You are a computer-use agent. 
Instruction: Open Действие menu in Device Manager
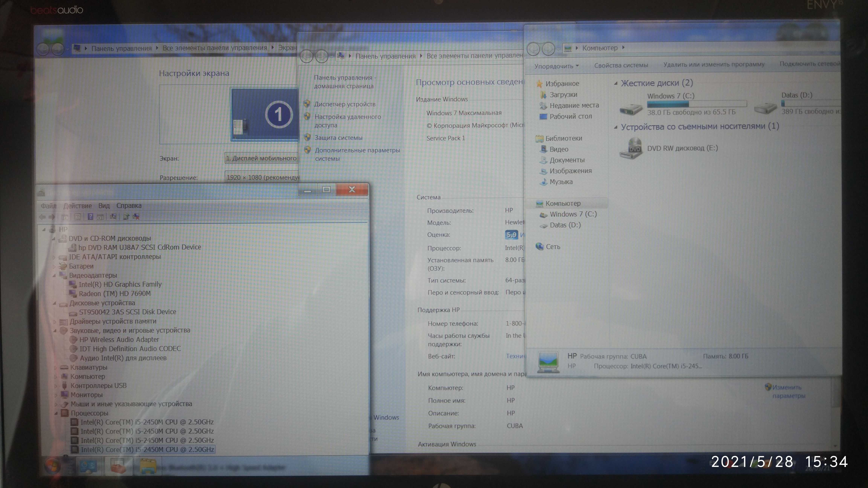[77, 206]
